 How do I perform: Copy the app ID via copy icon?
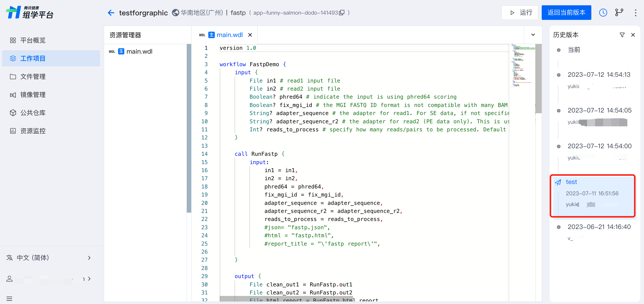pyautogui.click(x=342, y=13)
